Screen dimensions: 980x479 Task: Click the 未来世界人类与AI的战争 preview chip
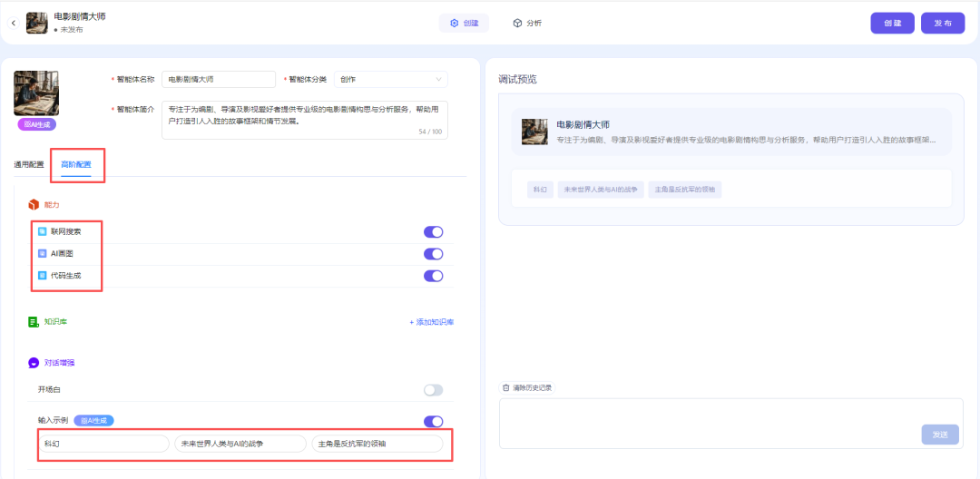pyautogui.click(x=600, y=190)
